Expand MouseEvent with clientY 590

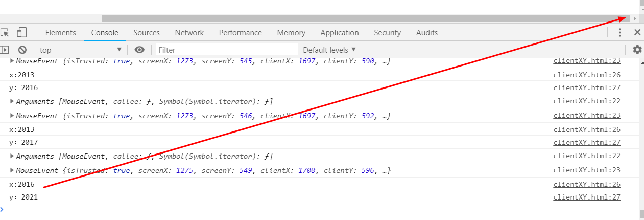(x=12, y=61)
